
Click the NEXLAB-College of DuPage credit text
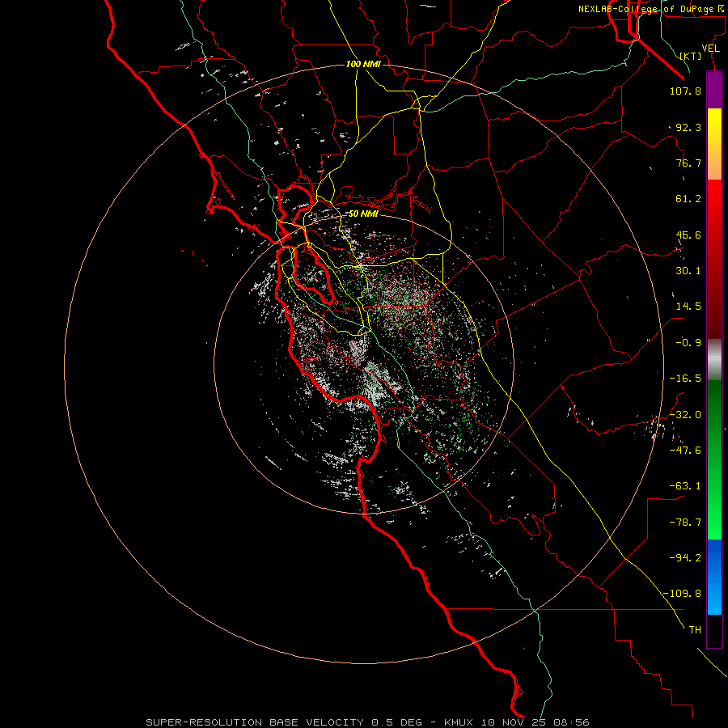(650, 9)
